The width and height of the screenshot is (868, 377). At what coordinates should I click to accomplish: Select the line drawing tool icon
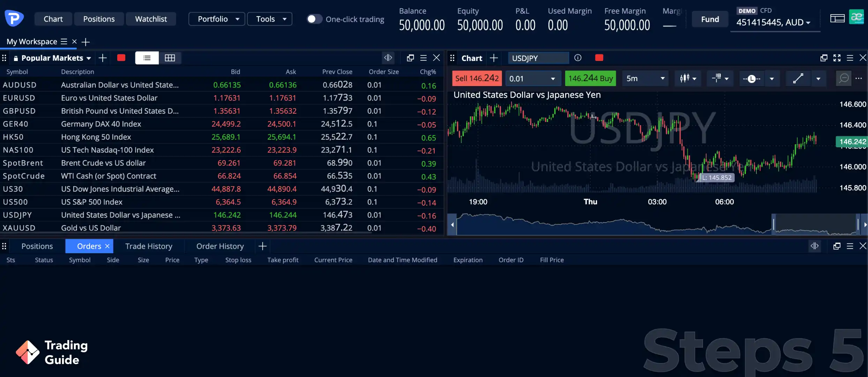click(x=798, y=78)
